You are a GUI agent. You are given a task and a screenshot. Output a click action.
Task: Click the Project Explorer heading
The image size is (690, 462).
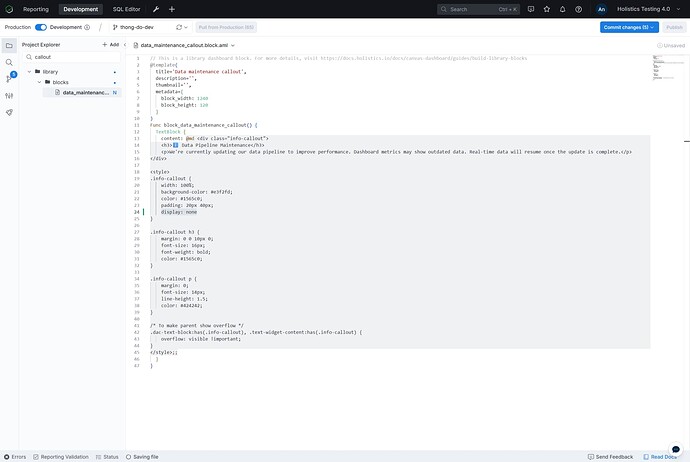(x=41, y=44)
